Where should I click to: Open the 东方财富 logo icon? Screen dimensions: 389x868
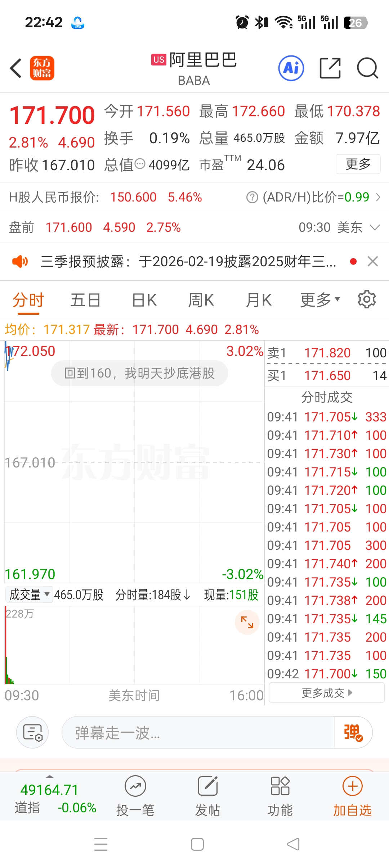pos(42,68)
